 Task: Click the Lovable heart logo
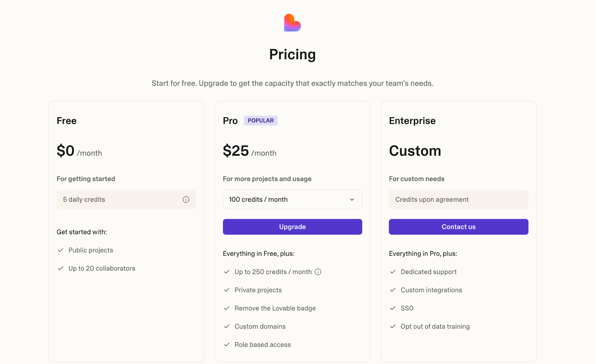292,23
